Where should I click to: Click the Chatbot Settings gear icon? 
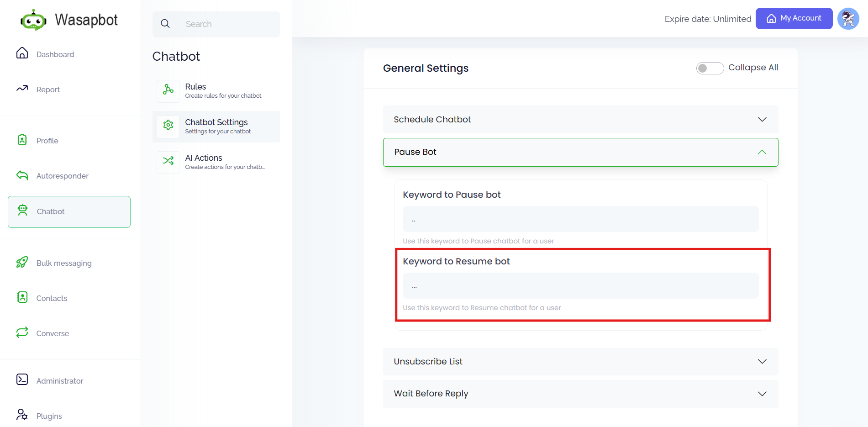(x=168, y=125)
